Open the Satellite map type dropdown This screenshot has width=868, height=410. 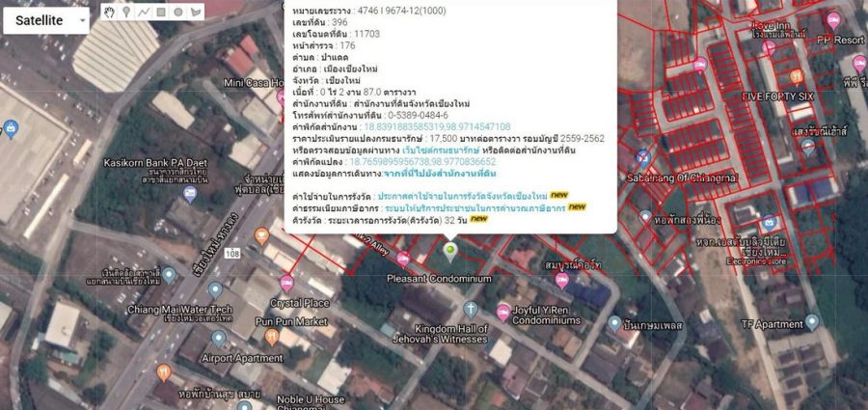point(46,19)
